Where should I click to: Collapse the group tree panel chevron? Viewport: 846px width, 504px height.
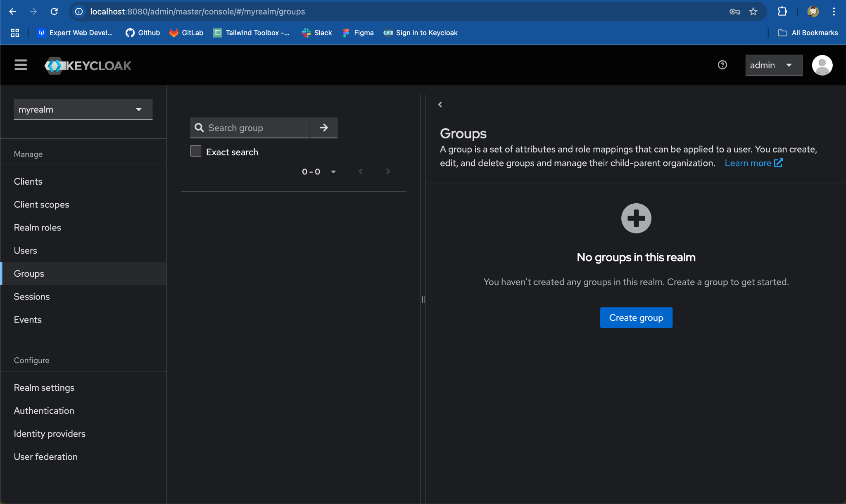click(440, 105)
